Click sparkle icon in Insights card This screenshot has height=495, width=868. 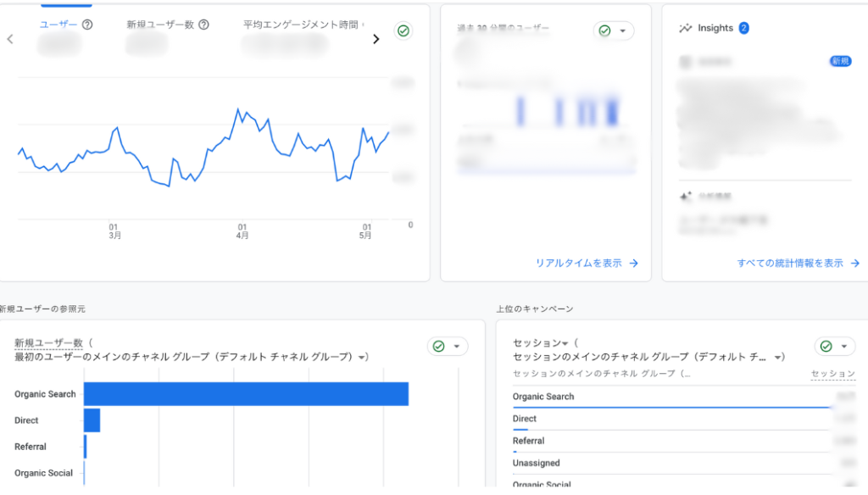click(x=685, y=196)
